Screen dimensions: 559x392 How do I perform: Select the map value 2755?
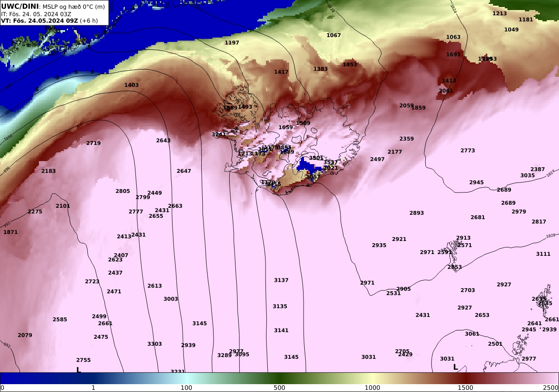click(83, 360)
